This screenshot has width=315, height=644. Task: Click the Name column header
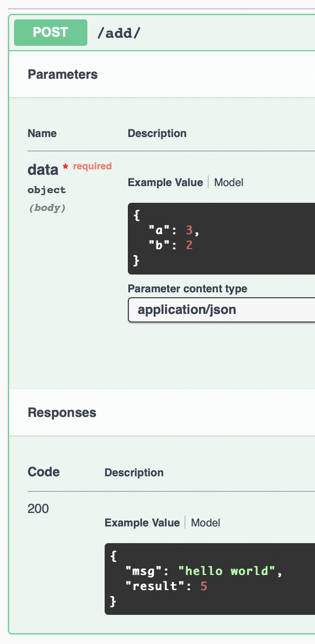click(x=42, y=133)
